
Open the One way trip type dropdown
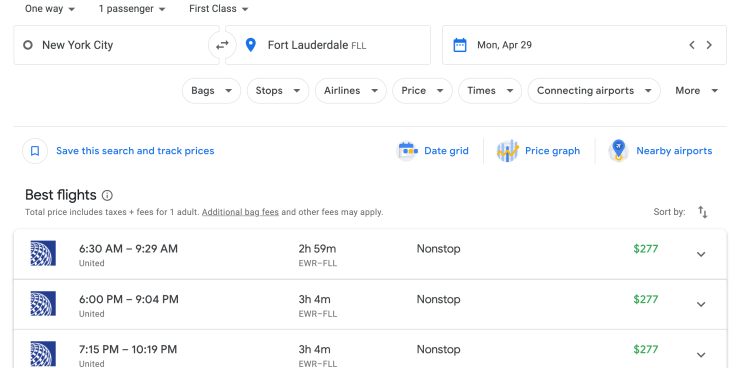click(x=50, y=9)
